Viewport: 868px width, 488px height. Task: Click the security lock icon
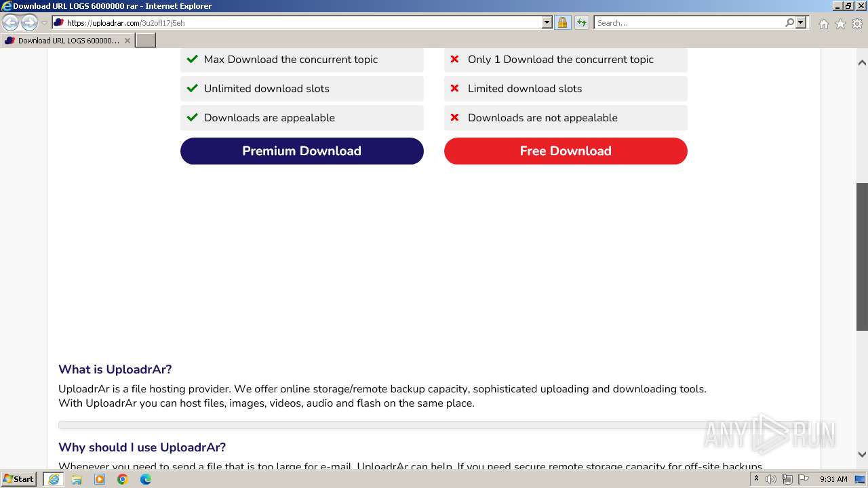click(562, 23)
